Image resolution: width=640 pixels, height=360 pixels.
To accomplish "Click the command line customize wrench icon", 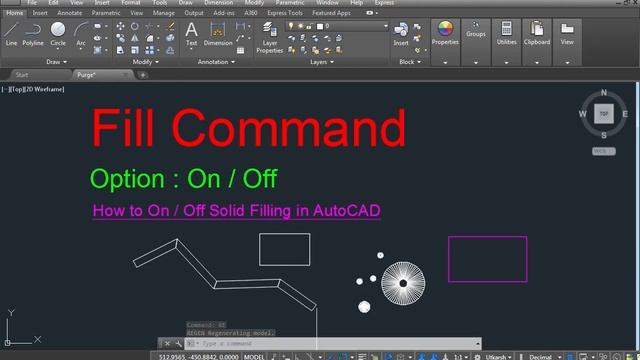I will [x=179, y=344].
